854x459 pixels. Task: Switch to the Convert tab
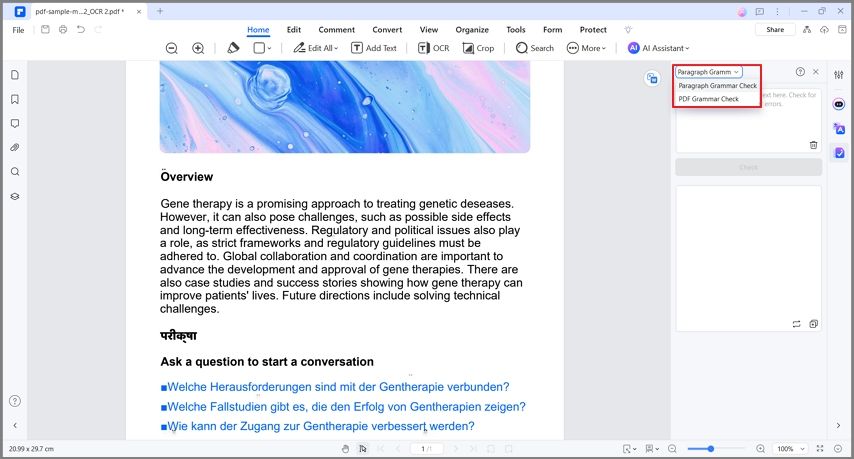tap(387, 30)
